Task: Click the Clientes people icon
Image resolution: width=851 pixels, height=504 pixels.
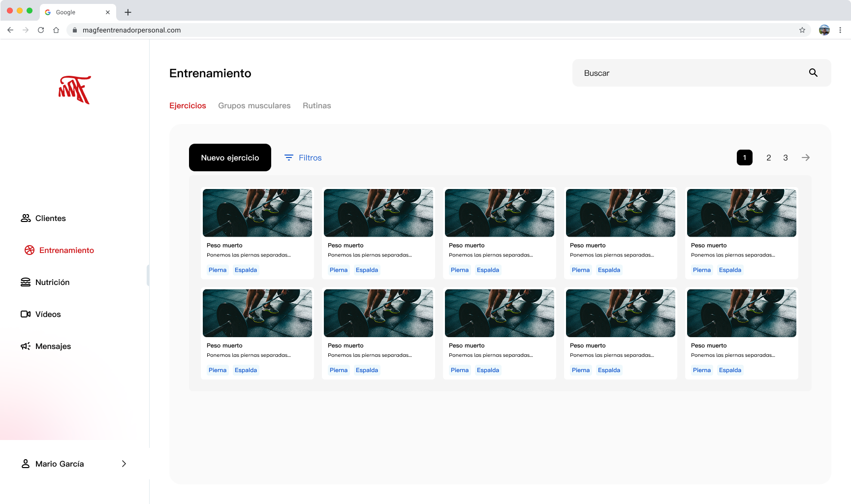Action: 26,218
